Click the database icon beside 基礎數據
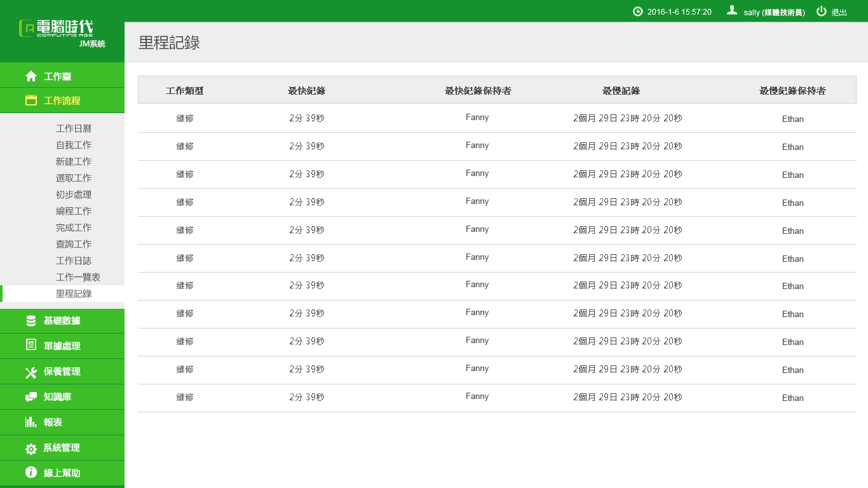This screenshot has height=488, width=868. (31, 321)
